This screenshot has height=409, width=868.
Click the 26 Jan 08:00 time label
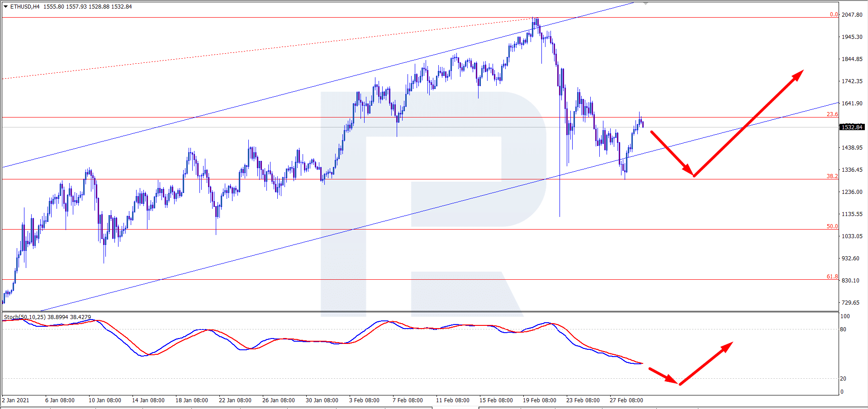tap(279, 400)
